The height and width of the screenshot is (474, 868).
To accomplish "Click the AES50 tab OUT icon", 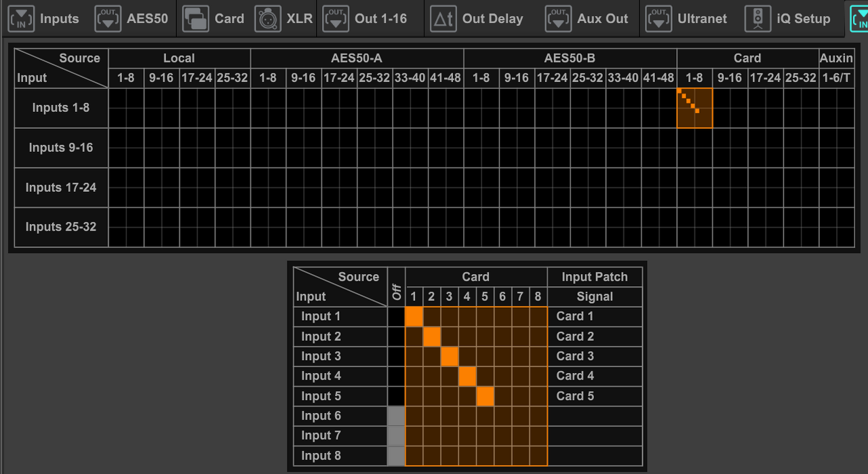I will pos(108,19).
